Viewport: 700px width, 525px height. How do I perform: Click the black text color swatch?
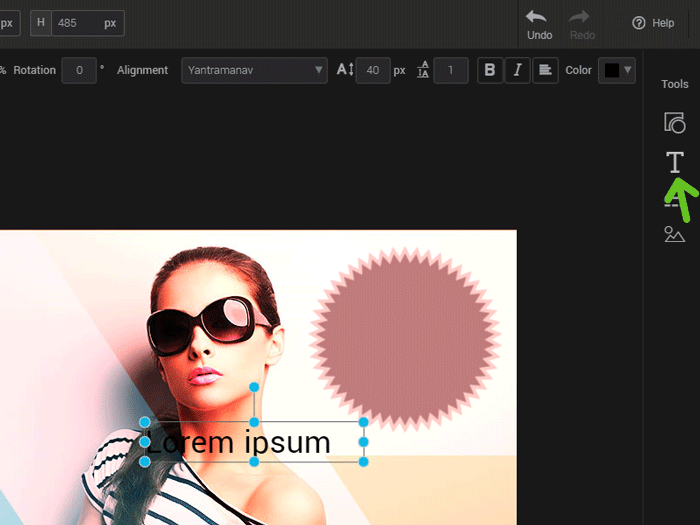[x=610, y=70]
